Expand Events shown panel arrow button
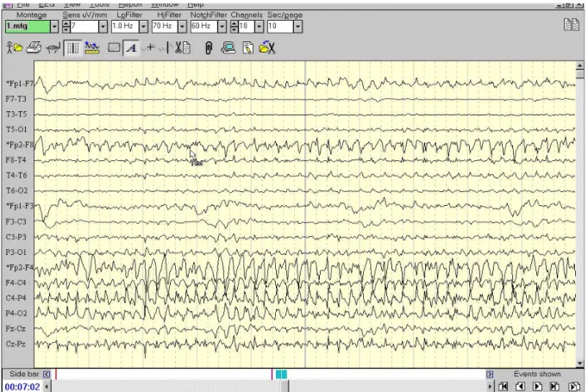The image size is (588, 392). 490,374
